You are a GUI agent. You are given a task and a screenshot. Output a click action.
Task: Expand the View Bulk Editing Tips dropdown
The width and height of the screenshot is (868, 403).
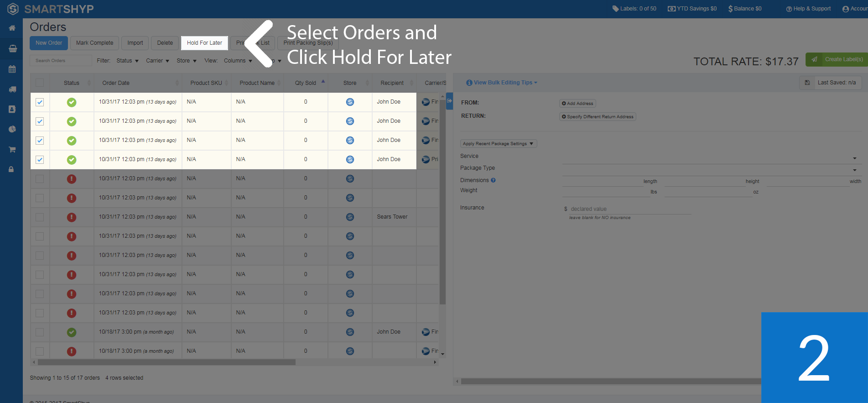point(505,83)
